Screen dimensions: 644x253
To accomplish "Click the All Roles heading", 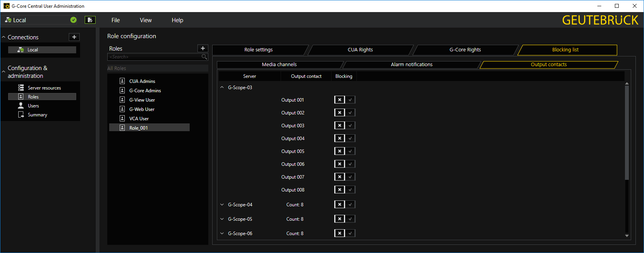I will 117,68.
